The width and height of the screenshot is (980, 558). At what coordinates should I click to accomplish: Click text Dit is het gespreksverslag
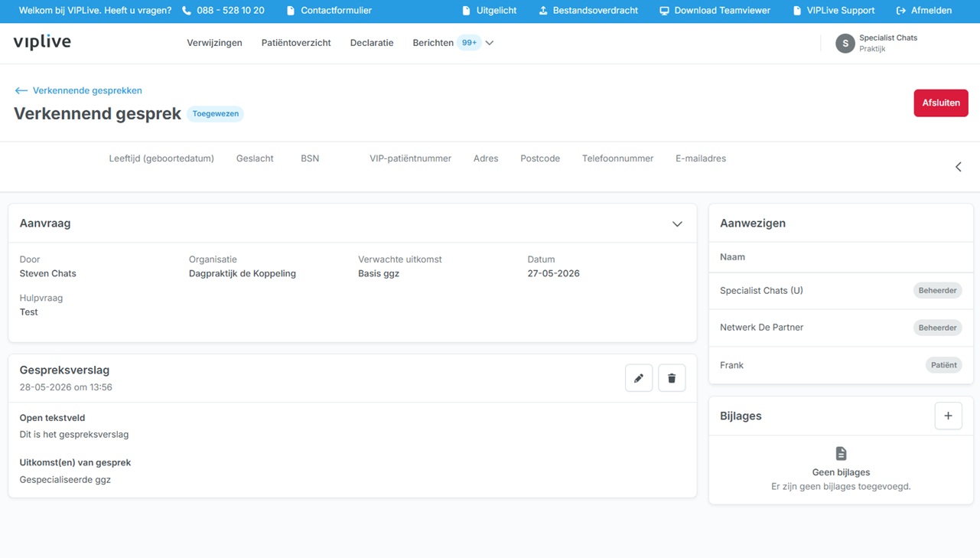74,434
